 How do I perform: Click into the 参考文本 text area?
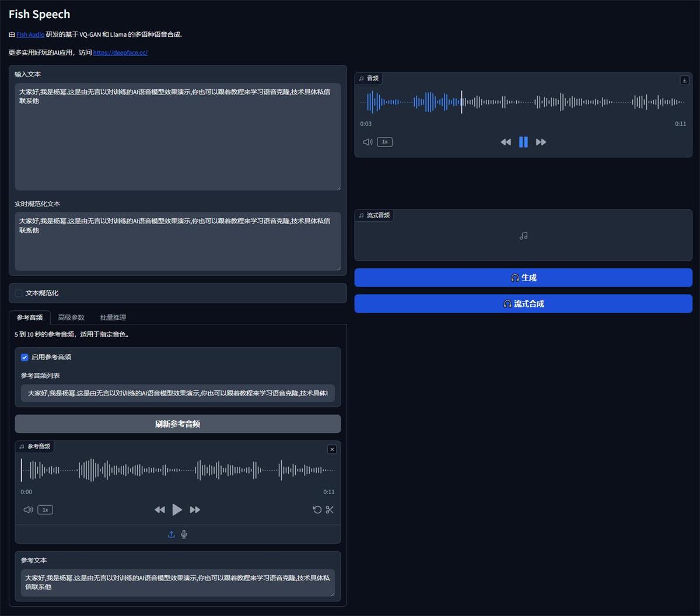(178, 583)
